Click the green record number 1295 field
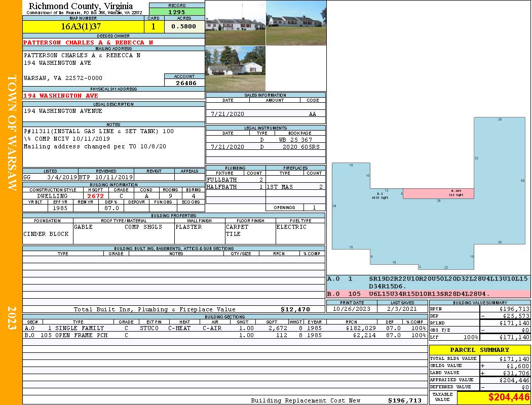Viewport: 532px width, 405px height. [177, 12]
